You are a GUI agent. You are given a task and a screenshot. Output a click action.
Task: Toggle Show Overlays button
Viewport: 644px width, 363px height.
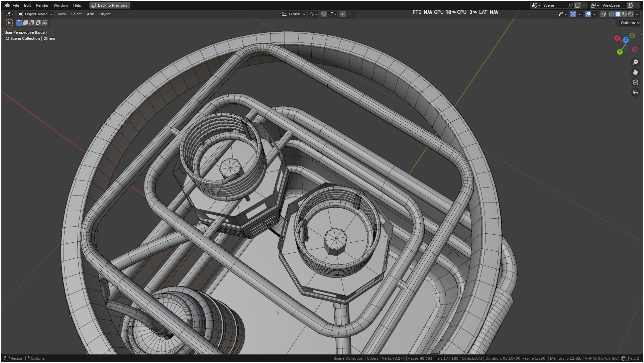pyautogui.click(x=588, y=14)
